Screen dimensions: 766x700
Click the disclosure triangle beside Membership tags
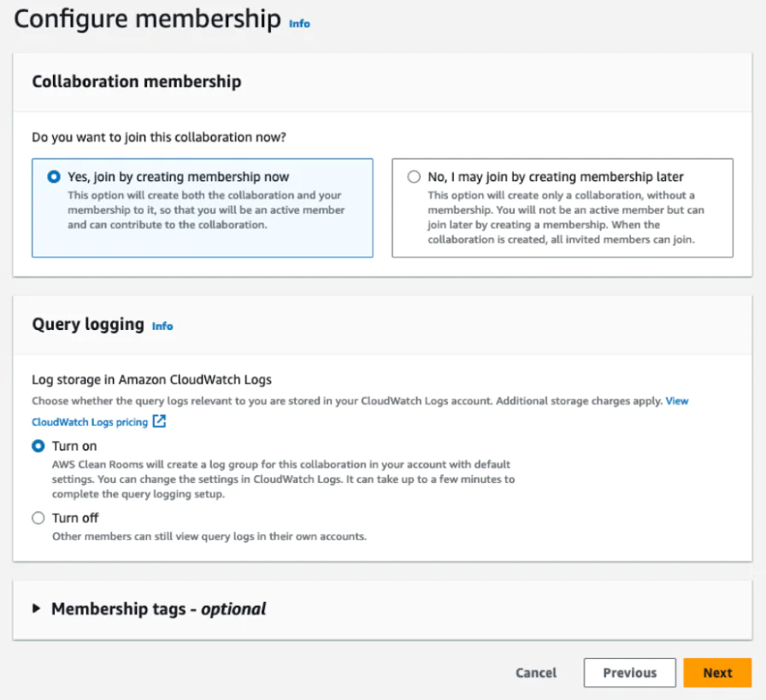[x=35, y=609]
